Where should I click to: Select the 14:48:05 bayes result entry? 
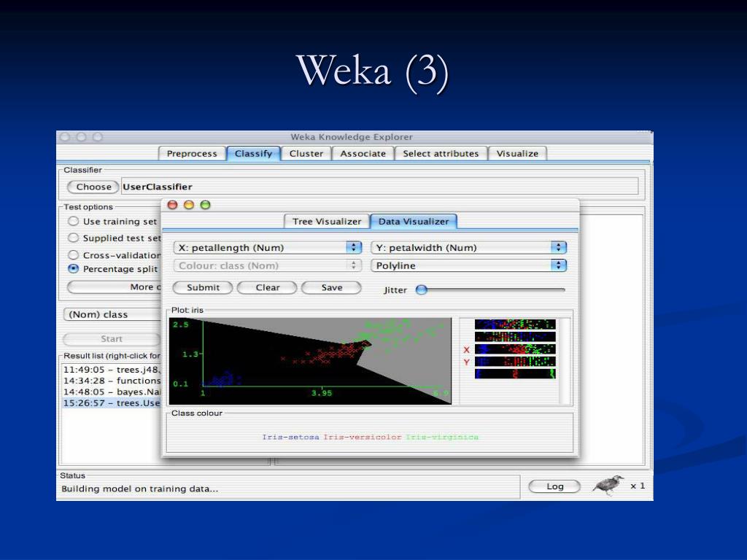coord(112,392)
